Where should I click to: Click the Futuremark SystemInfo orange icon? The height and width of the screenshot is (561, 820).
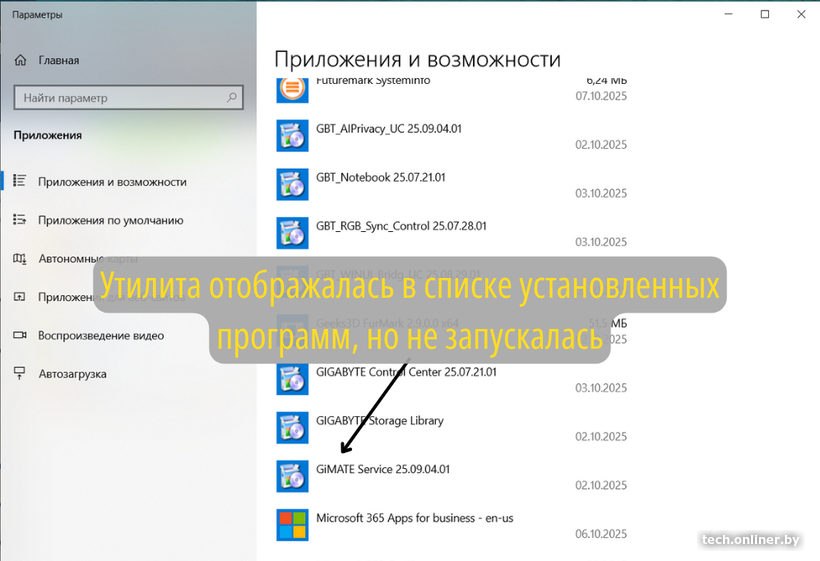point(292,89)
